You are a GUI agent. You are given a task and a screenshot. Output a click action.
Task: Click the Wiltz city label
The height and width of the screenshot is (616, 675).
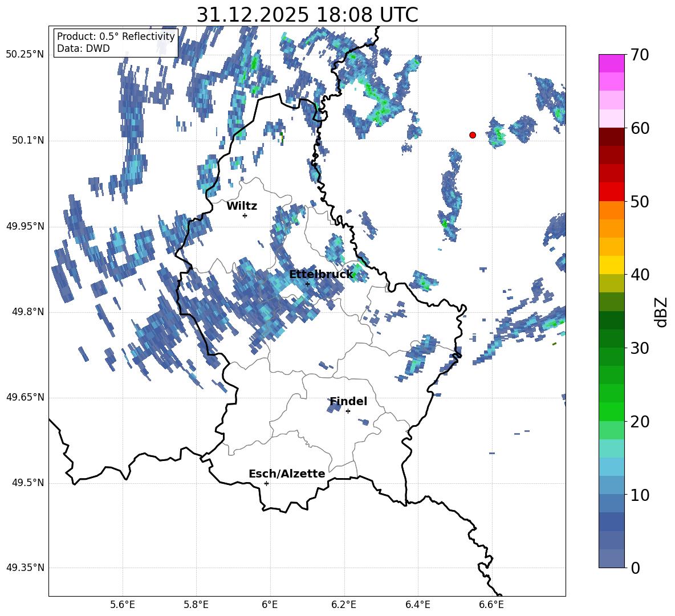(242, 206)
